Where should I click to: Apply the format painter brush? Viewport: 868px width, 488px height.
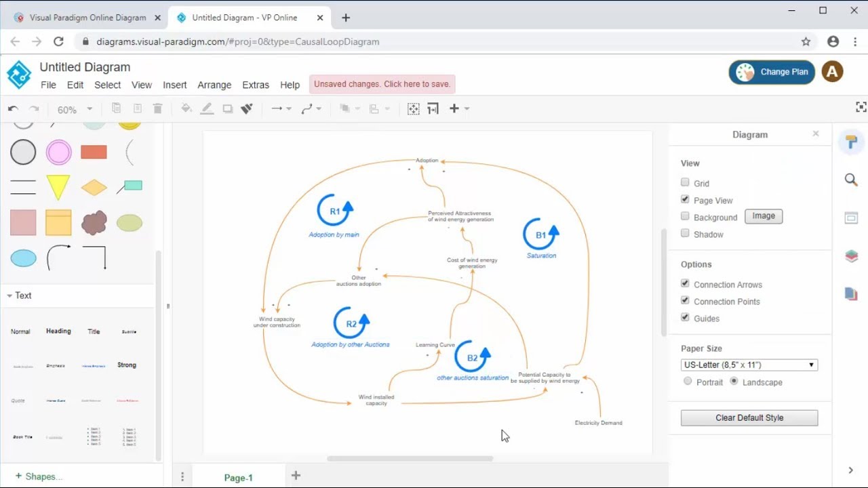(247, 108)
